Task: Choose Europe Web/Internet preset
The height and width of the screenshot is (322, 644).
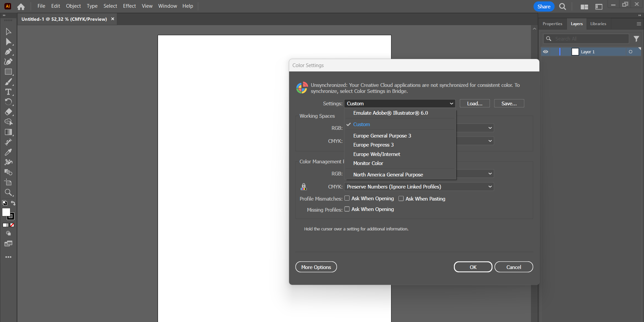Action: [x=400, y=154]
